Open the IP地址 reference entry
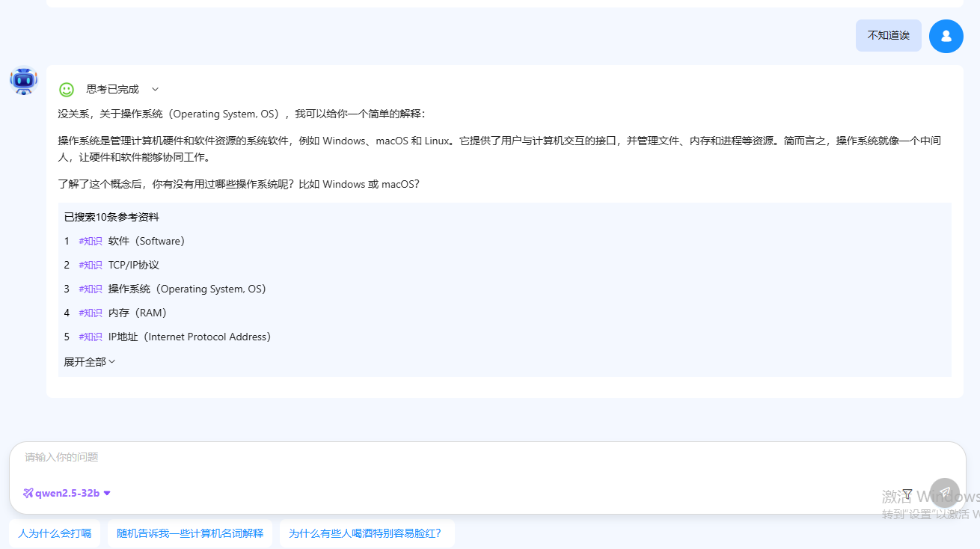Image resolution: width=980 pixels, height=549 pixels. [x=189, y=337]
